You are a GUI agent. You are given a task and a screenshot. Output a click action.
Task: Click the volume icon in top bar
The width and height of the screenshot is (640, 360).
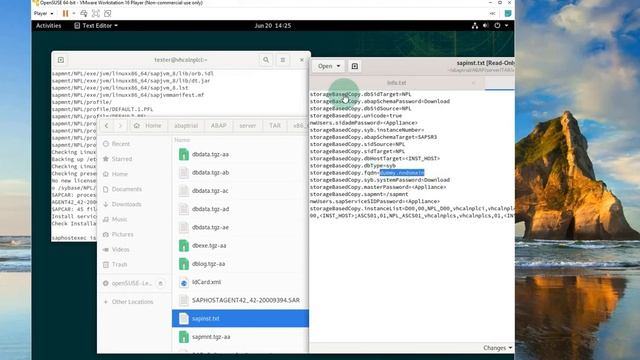[x=486, y=26]
